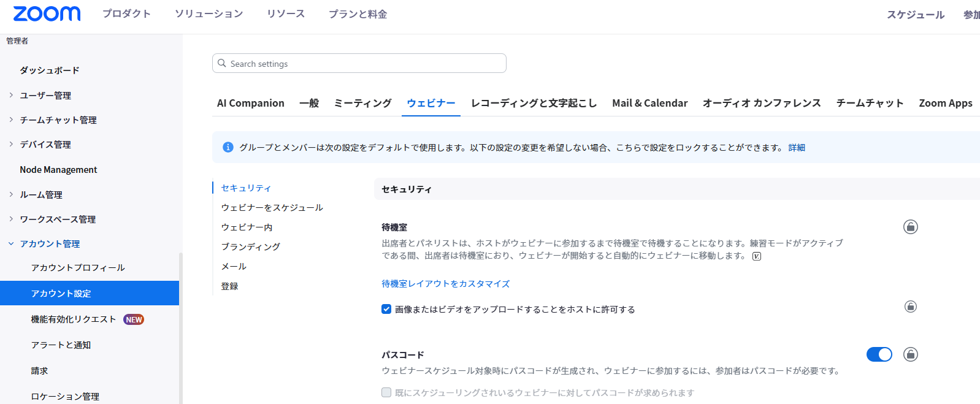
Task: Lock the image/video upload option
Action: [911, 306]
